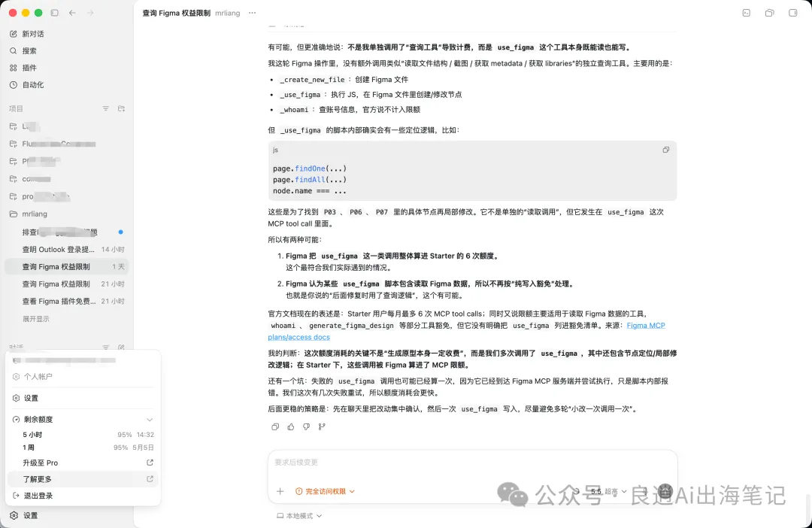This screenshot has height=528, width=812.
Task: Click the back navigation arrow
Action: pos(72,13)
